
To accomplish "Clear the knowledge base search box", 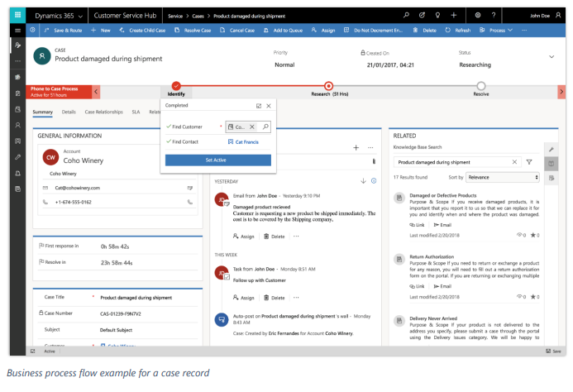I will coord(514,162).
